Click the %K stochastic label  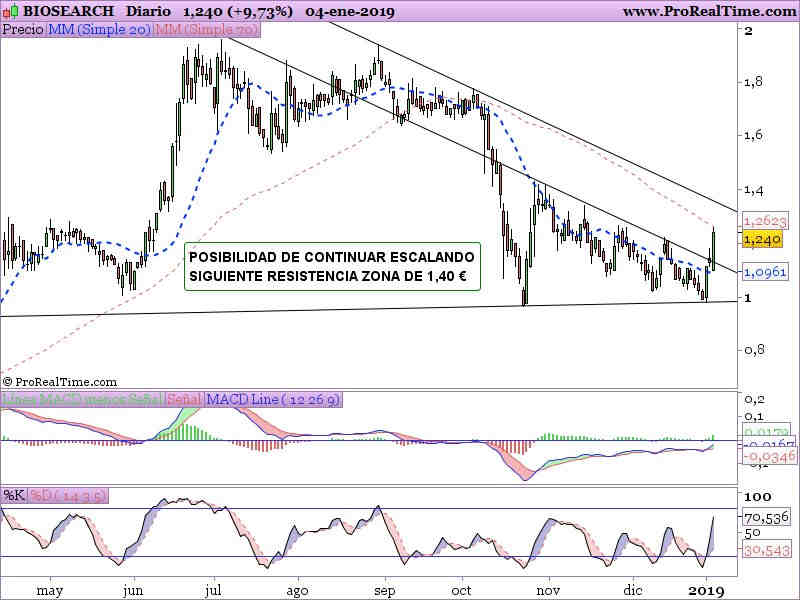[14, 495]
